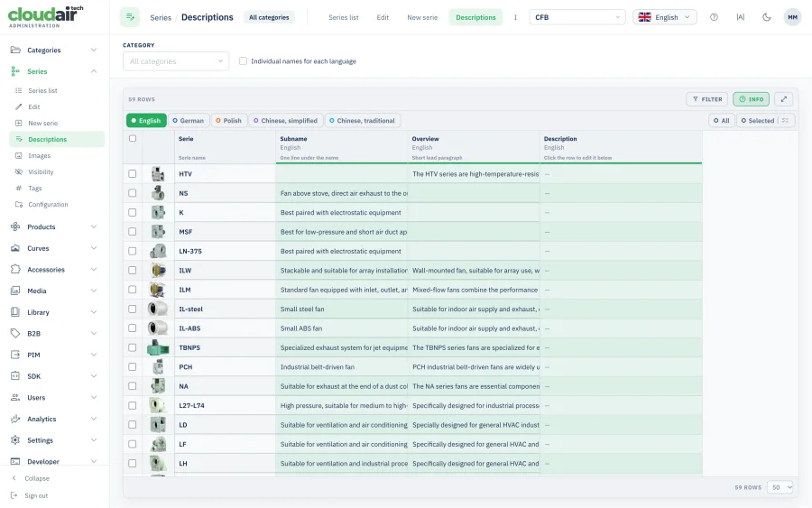812x508 pixels.
Task: Click the translation text icon in header
Action: 740,17
